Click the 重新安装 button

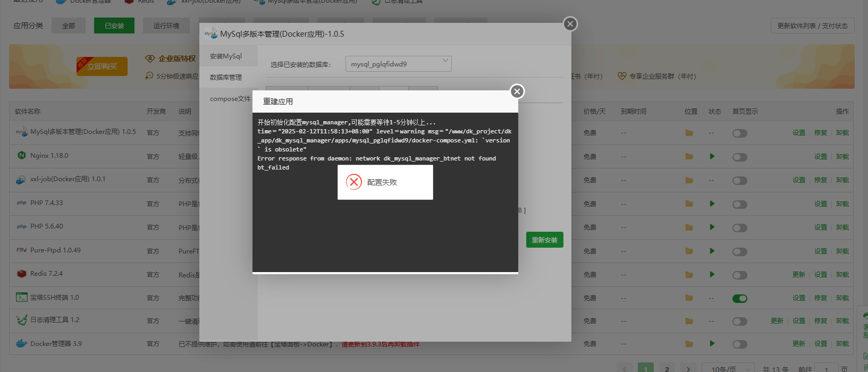coord(545,240)
